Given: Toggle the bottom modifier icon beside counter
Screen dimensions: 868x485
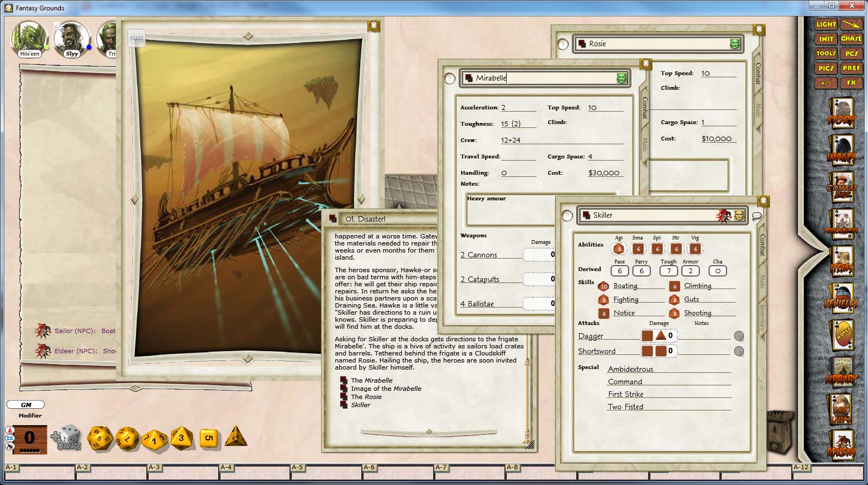Looking at the screenshot, I should (9, 446).
